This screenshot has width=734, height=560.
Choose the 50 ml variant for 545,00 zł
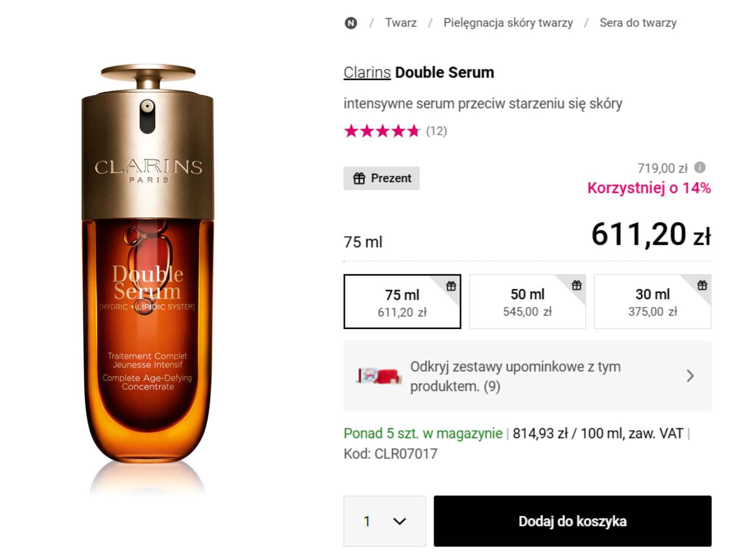[x=527, y=302]
